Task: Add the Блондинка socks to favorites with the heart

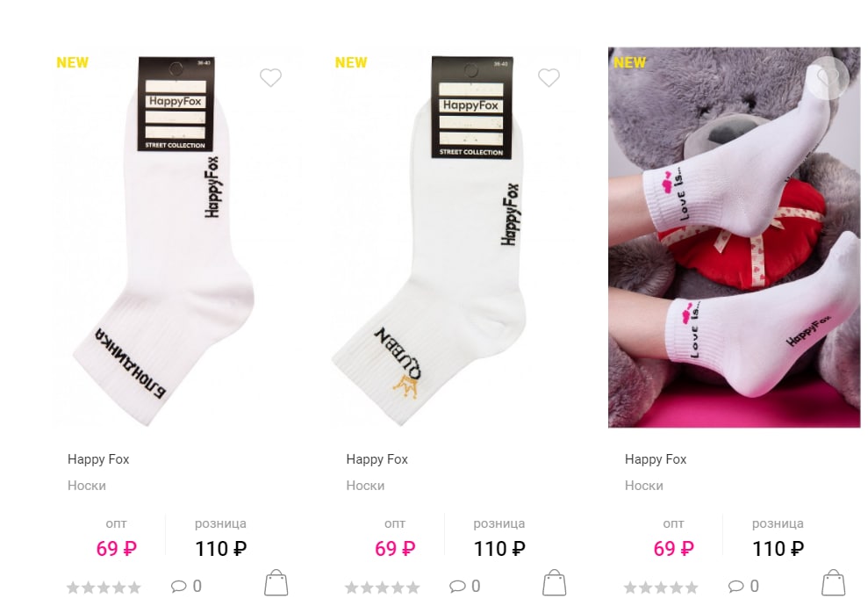Action: point(270,77)
